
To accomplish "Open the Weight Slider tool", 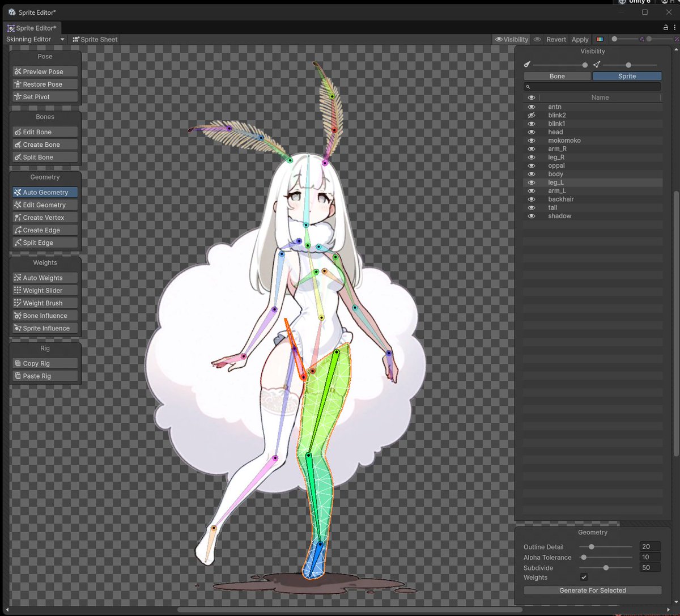I will click(x=45, y=290).
